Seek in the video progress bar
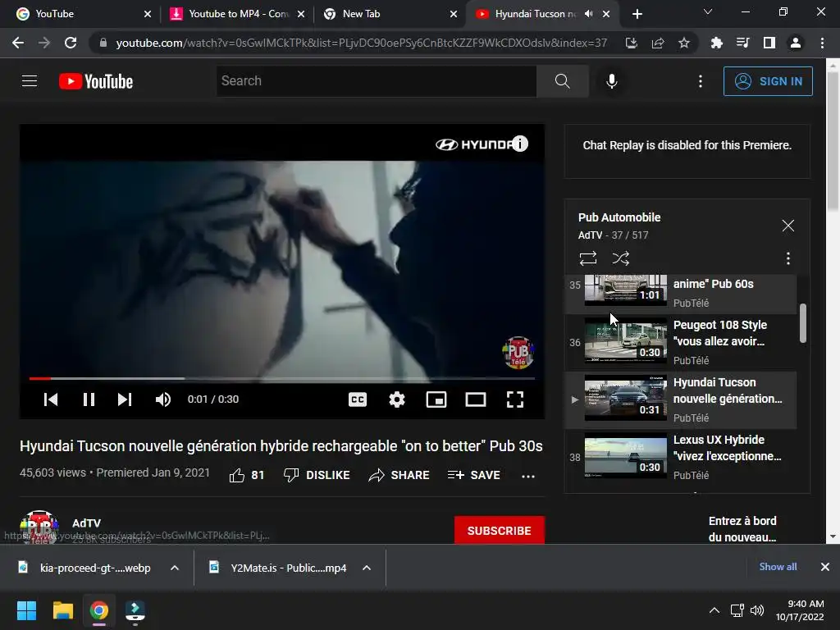Viewport: 840px width, 630px height. point(282,378)
